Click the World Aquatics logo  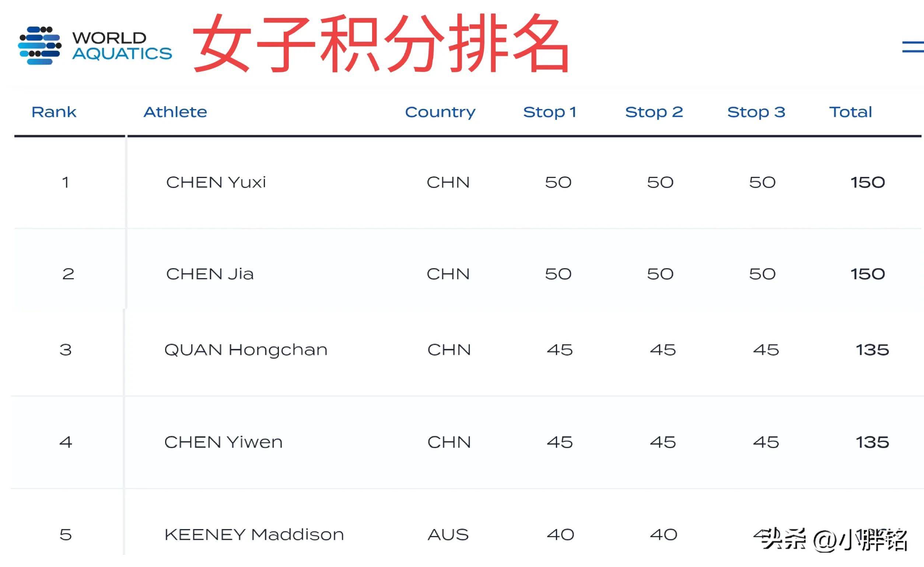click(95, 45)
